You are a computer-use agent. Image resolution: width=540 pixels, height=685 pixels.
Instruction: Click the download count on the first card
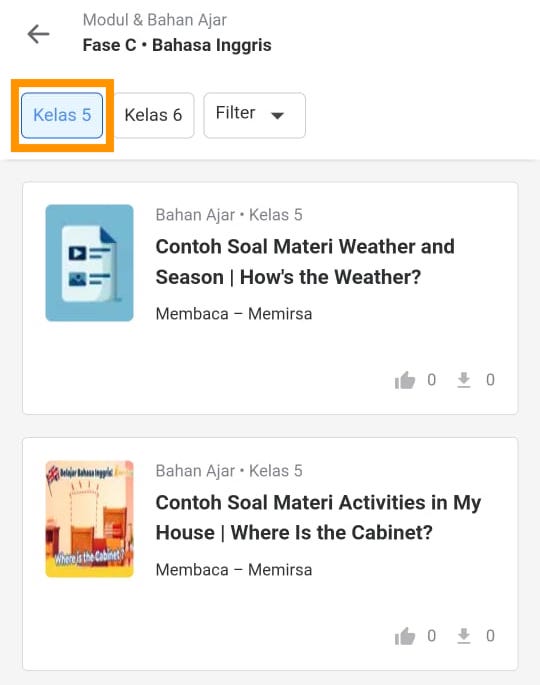pos(490,380)
